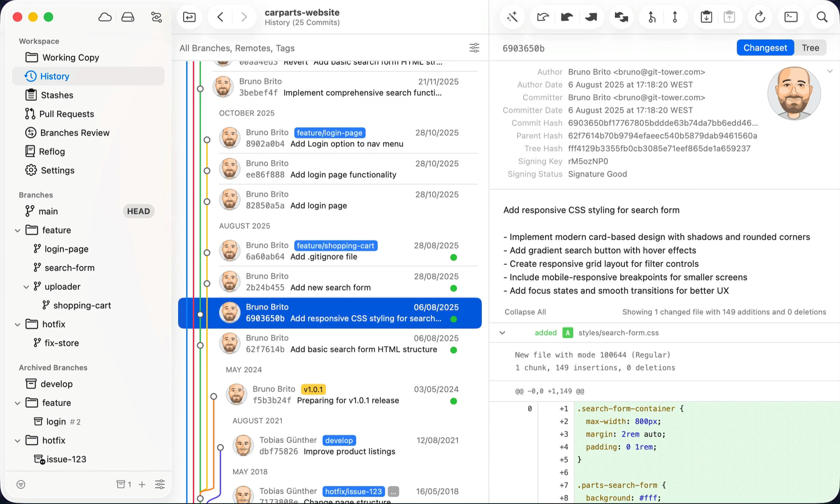The height and width of the screenshot is (504, 840).
Task: Collapse commit details with top-right chevron
Action: tap(830, 71)
